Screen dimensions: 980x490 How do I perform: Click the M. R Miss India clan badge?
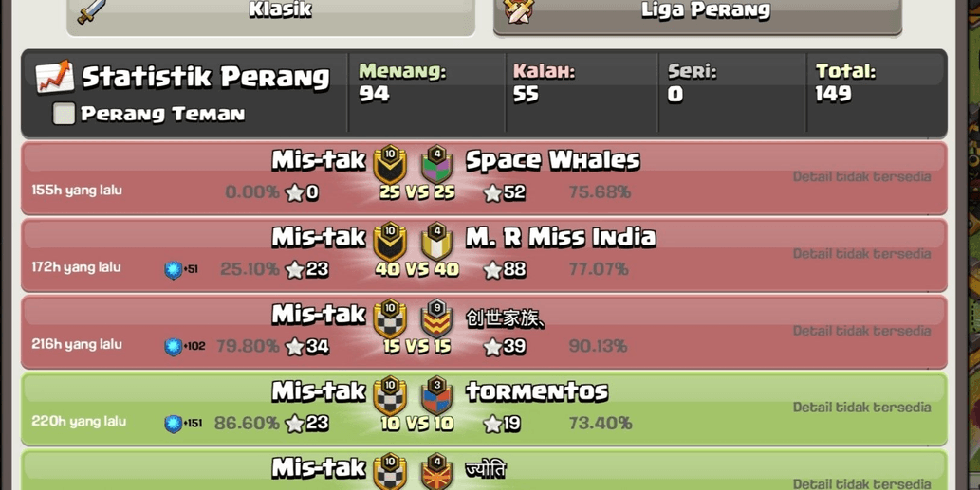tap(437, 242)
